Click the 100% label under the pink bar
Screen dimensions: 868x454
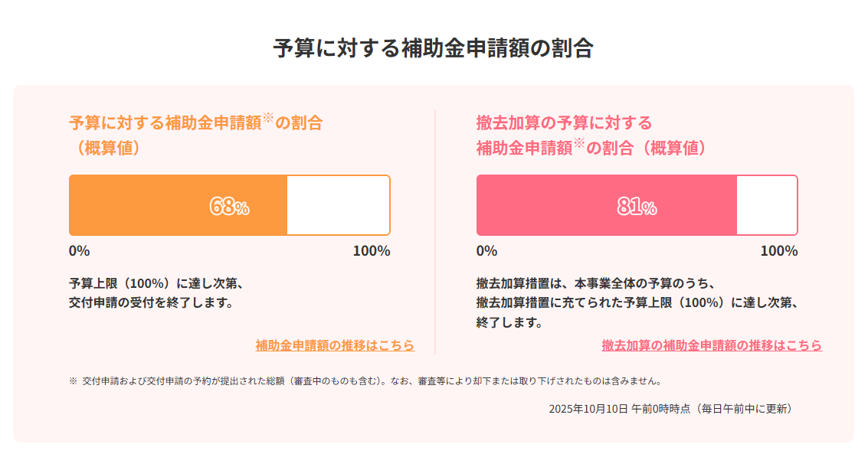(x=779, y=251)
